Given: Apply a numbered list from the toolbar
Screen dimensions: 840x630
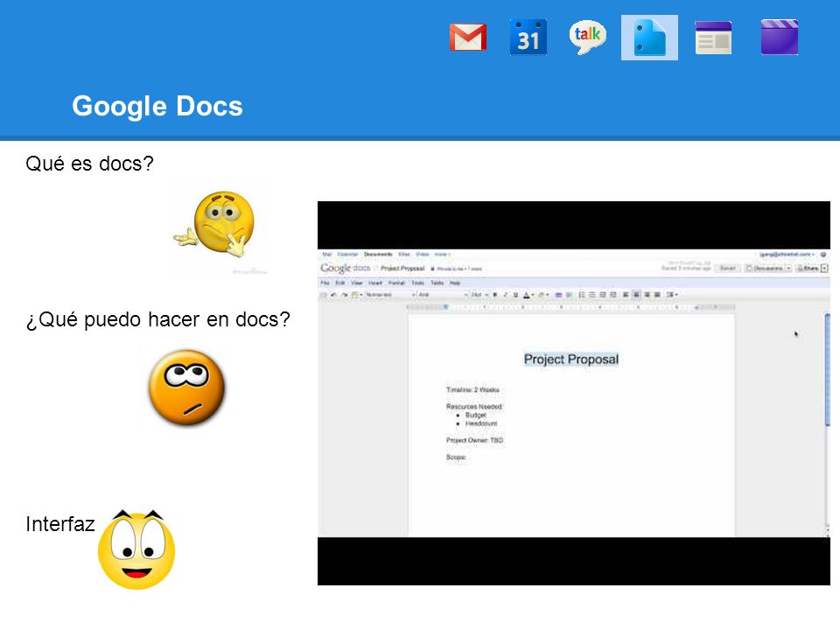Looking at the screenshot, I should coord(582,295).
